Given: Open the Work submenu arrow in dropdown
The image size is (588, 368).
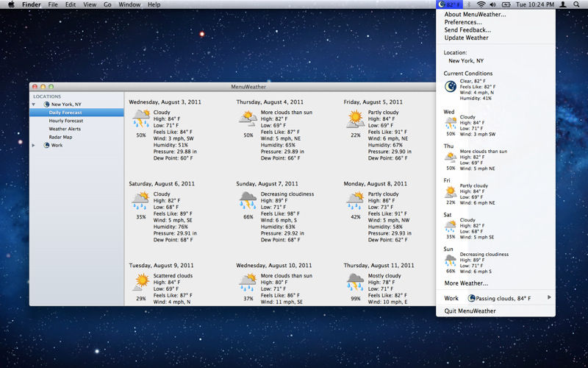Looking at the screenshot, I should coord(549,297).
